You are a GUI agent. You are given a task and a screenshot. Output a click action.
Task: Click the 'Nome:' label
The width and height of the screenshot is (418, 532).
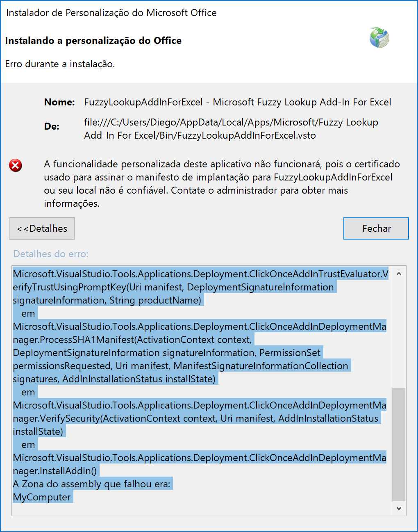click(59, 102)
